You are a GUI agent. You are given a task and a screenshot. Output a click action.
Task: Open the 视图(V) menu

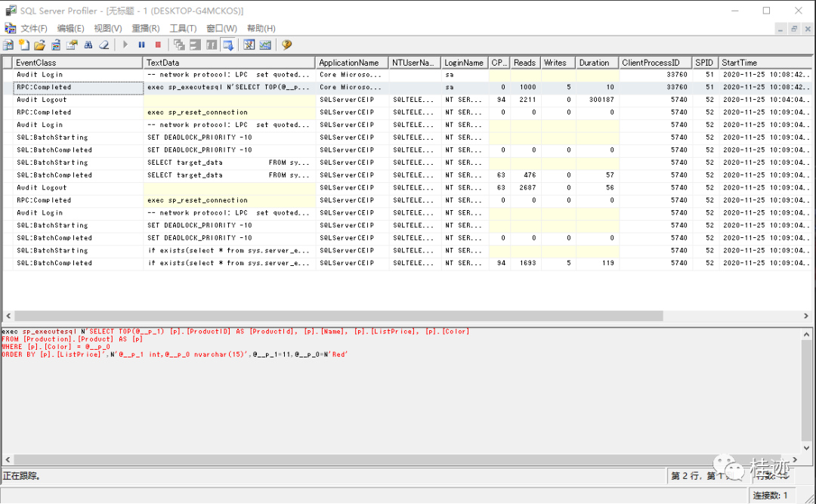coord(108,28)
